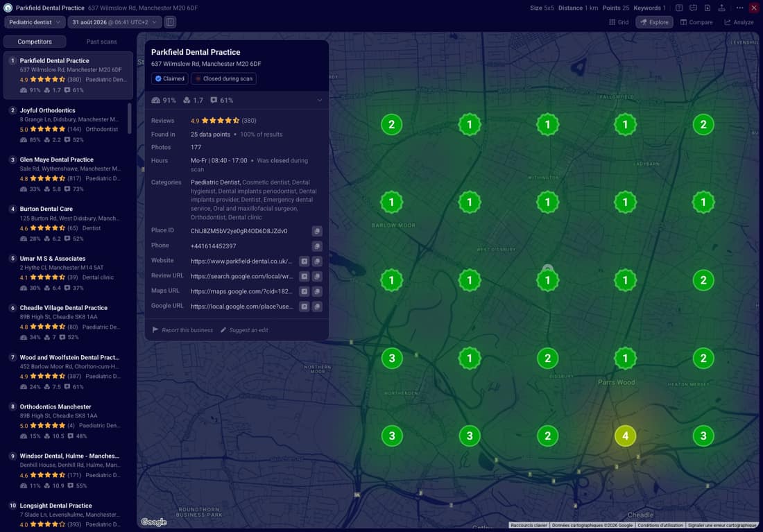
Task: Switch to Compare view mode
Action: (x=696, y=22)
